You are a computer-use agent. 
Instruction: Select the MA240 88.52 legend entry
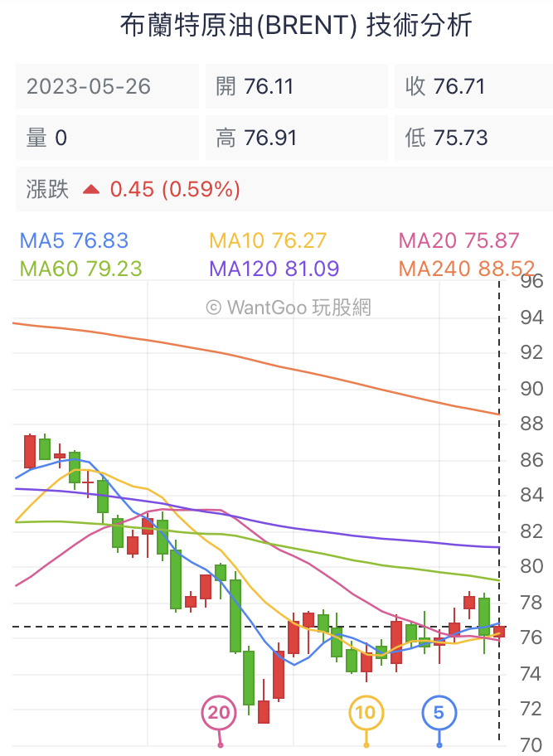coord(466,269)
